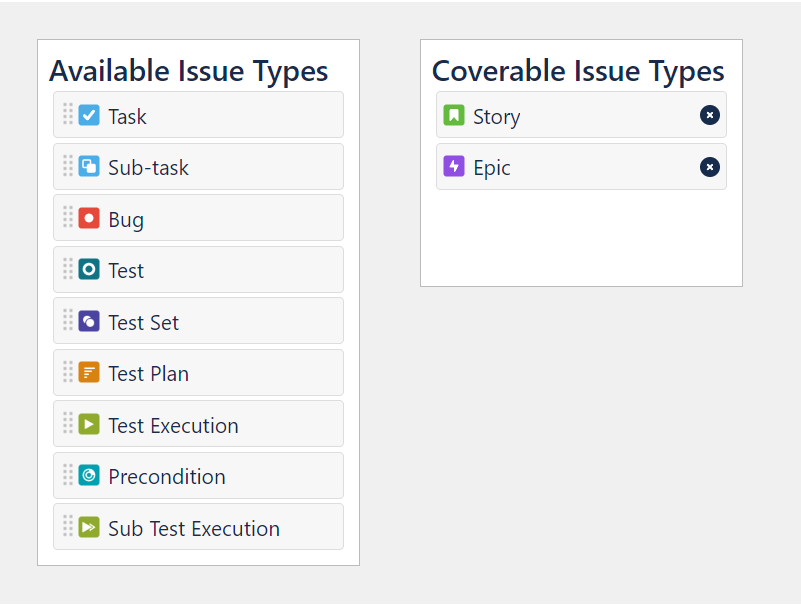This screenshot has width=801, height=606.
Task: Click the drag handle beside Bug
Action: (x=66, y=217)
